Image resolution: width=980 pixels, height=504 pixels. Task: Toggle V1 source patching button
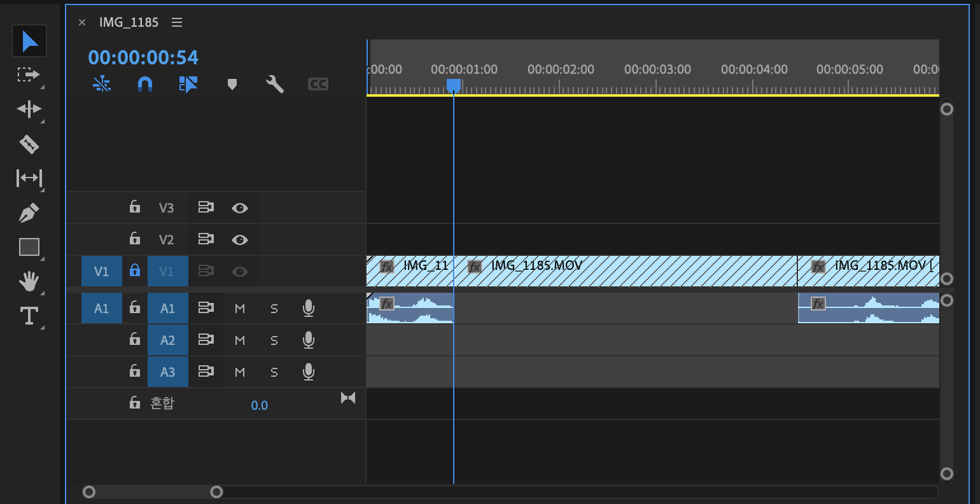click(102, 272)
